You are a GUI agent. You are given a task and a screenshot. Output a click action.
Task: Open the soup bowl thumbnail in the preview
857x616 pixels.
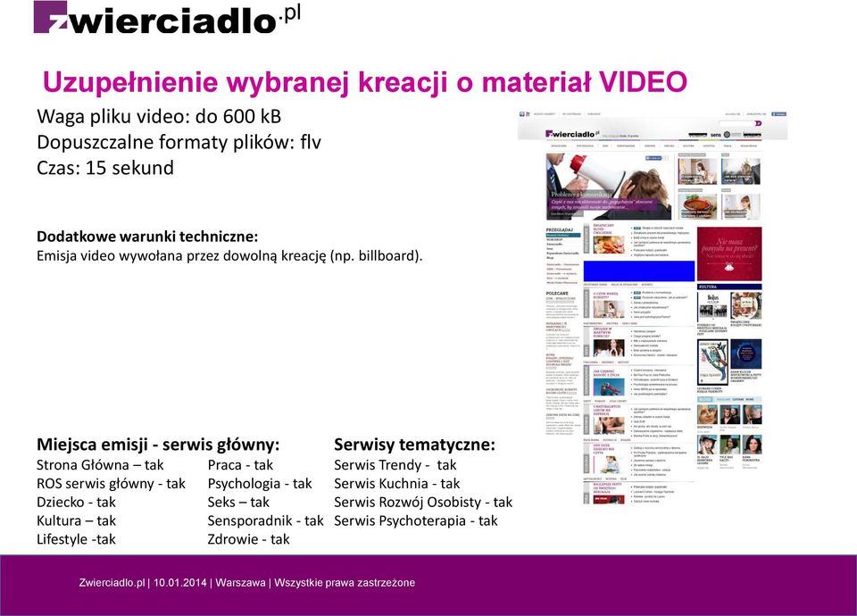[697, 205]
